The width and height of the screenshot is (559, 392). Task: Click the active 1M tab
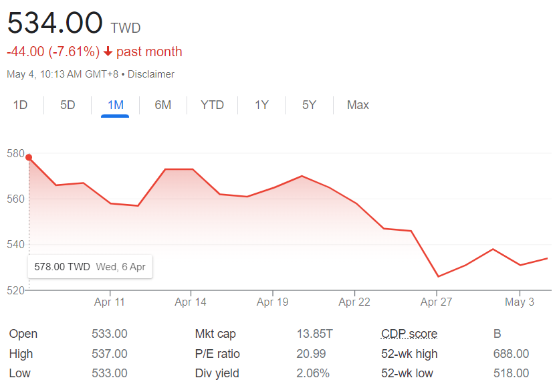click(115, 105)
